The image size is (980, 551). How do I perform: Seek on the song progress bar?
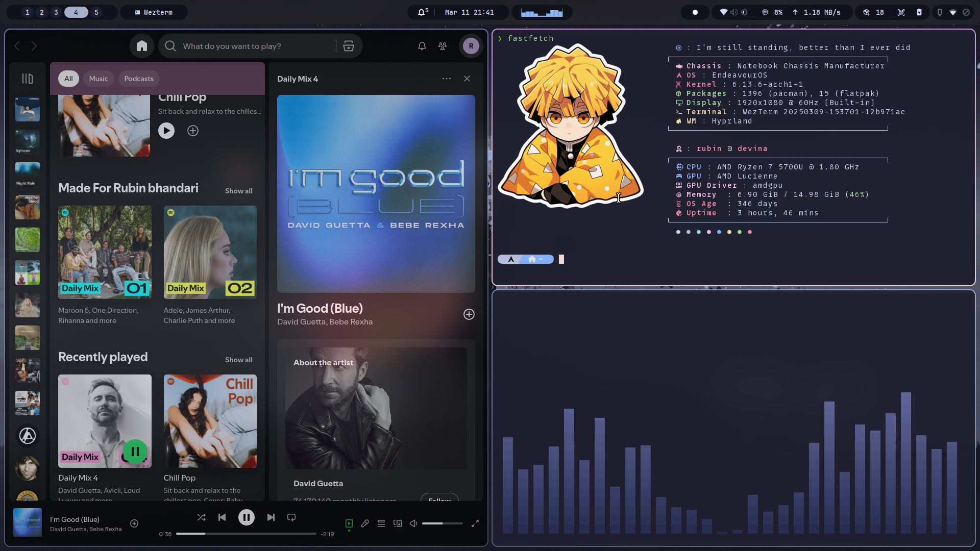(x=246, y=534)
